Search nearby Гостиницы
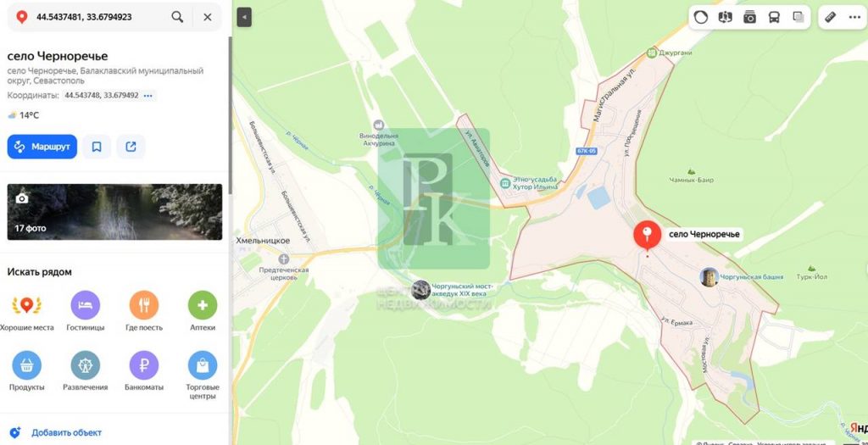The height and width of the screenshot is (445, 868). (x=86, y=311)
